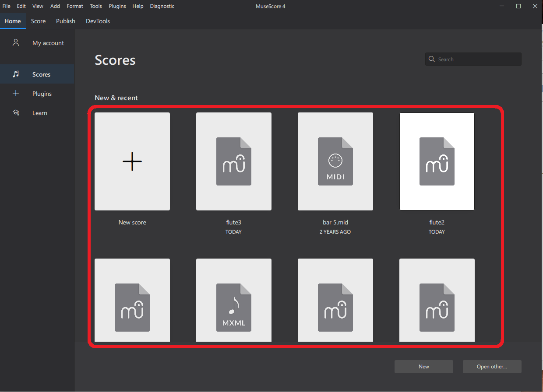Select the Scores icon in the sidebar
This screenshot has width=543, height=392.
tap(16, 74)
